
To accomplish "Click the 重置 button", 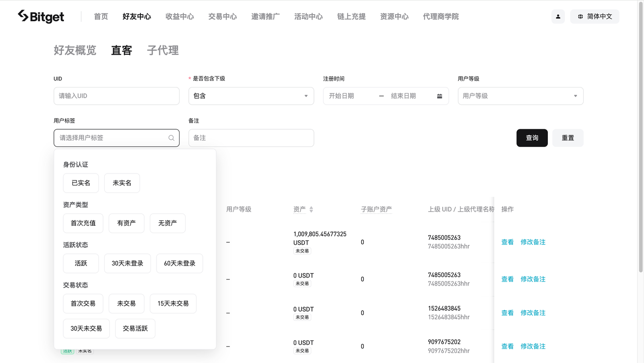I will [x=568, y=138].
